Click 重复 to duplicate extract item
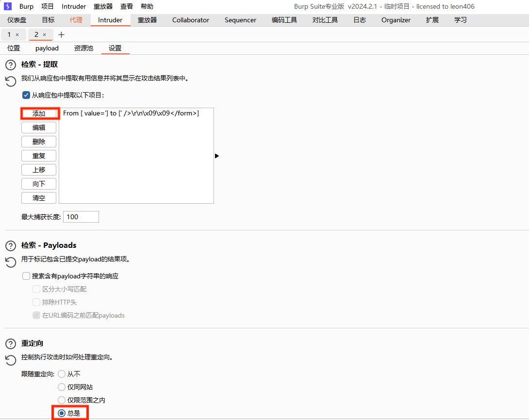The image size is (529, 420). pos(39,156)
